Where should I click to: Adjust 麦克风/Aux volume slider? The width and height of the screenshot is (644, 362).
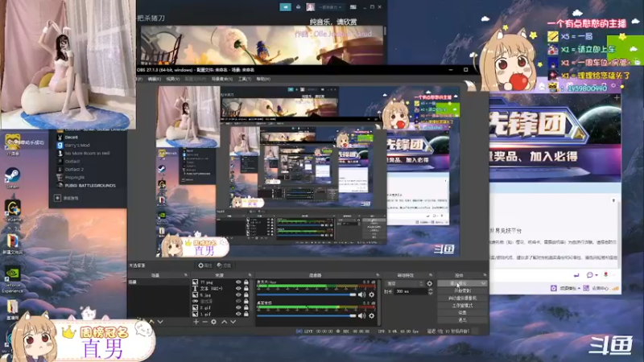coord(307,294)
